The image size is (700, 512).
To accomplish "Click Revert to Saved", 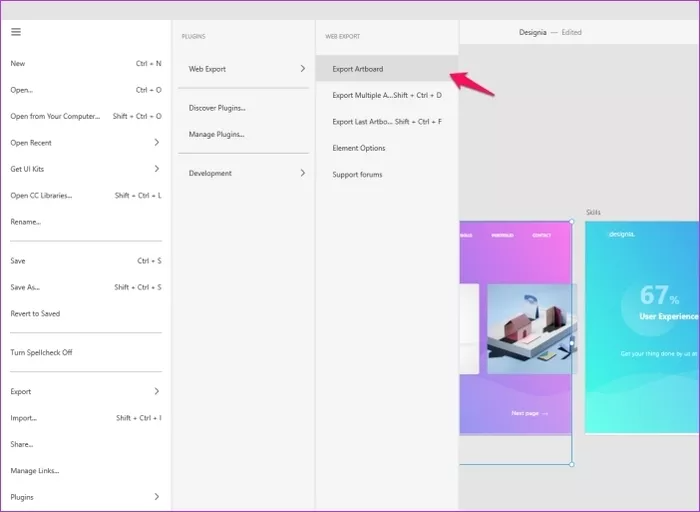I will pyautogui.click(x=35, y=313).
